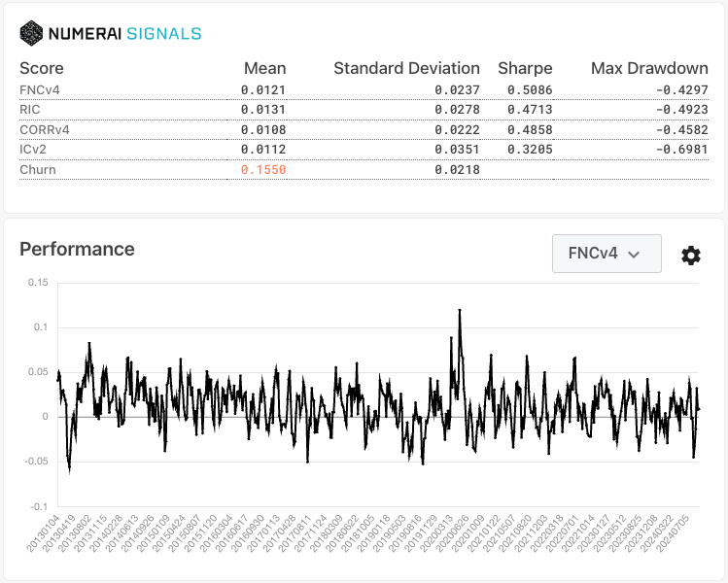Open the FNCv4 metric dropdown
Screen dimensions: 728x583
606,254
